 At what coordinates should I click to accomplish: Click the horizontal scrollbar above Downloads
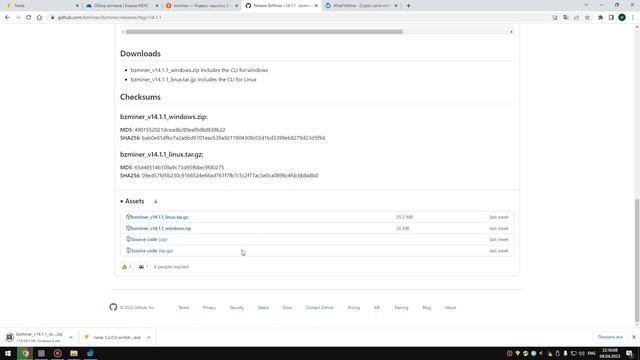tap(264, 32)
